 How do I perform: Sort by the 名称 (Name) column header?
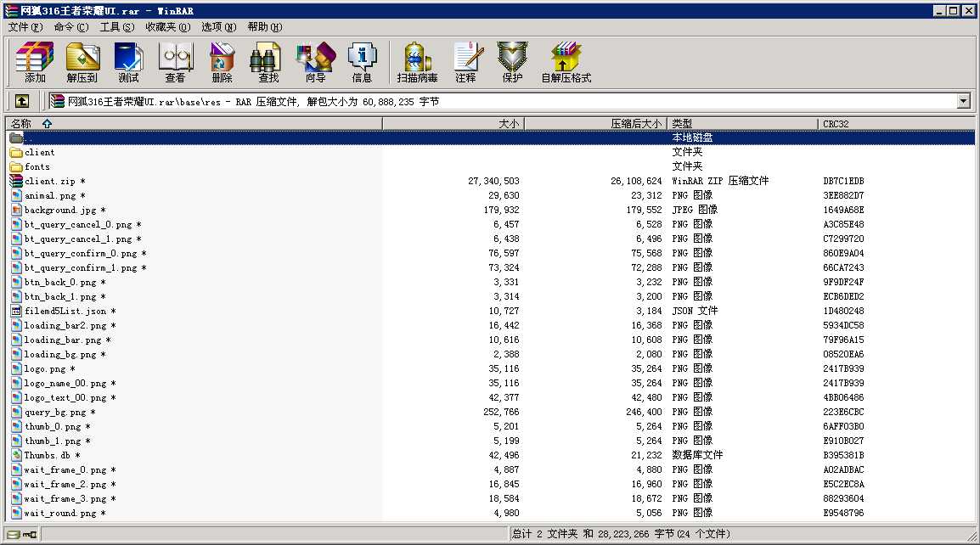point(194,124)
